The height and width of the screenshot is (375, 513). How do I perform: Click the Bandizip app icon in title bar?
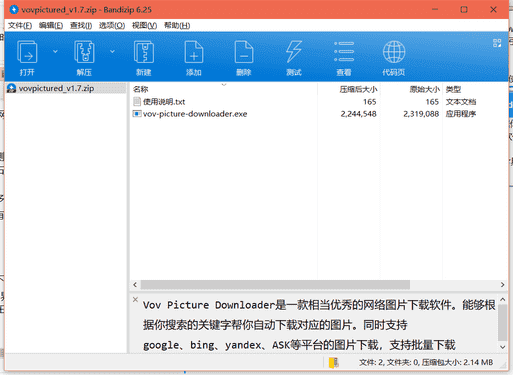pos(14,10)
